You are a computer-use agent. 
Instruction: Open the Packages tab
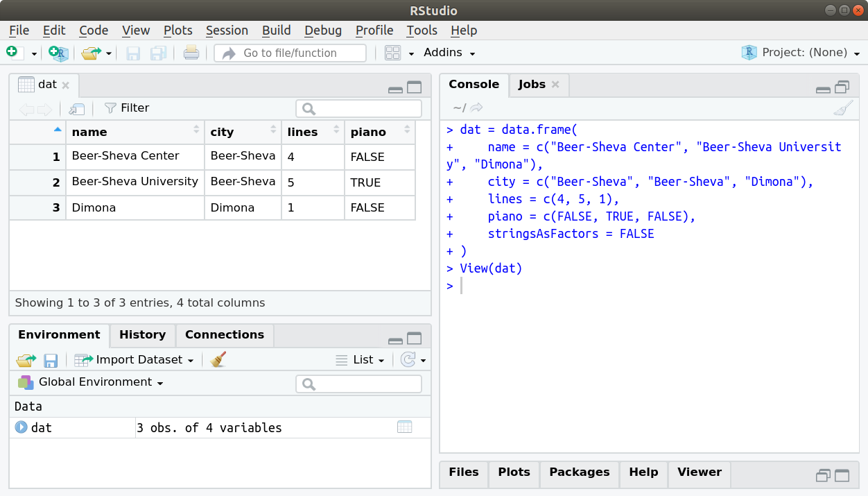click(x=580, y=472)
